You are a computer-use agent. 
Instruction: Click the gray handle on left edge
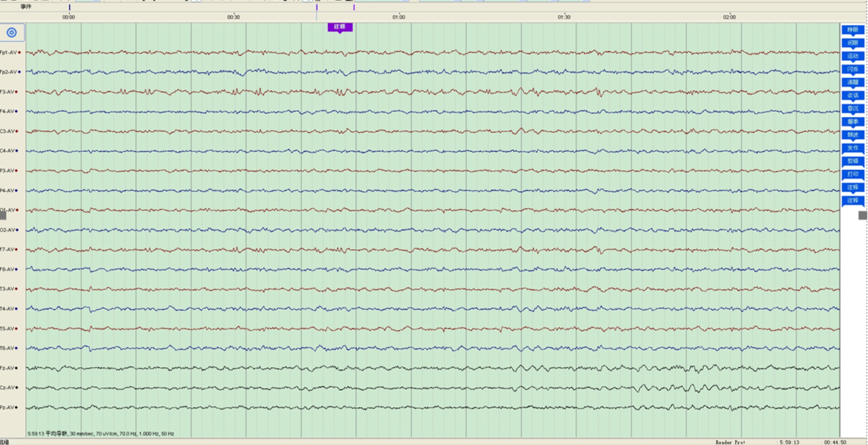coord(3,215)
